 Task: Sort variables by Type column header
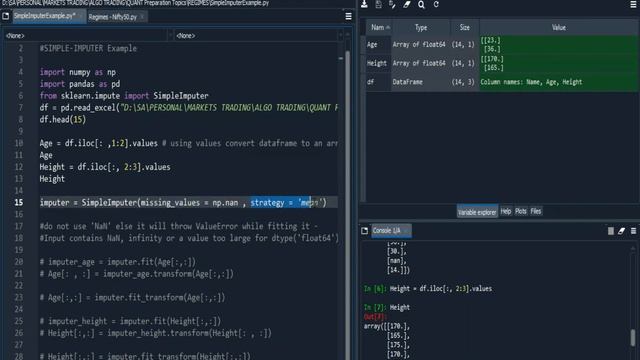(421, 27)
